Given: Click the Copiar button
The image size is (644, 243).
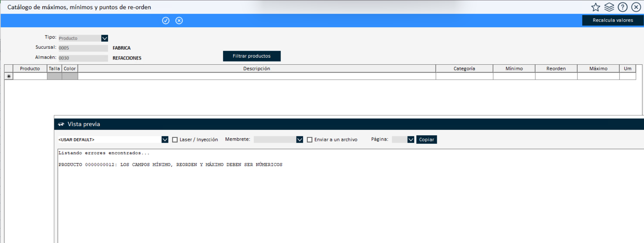Looking at the screenshot, I should click(x=426, y=140).
